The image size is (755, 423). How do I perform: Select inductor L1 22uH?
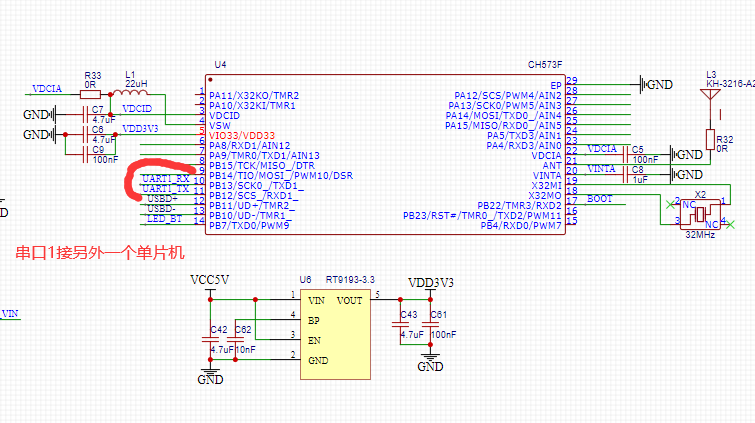(131, 90)
